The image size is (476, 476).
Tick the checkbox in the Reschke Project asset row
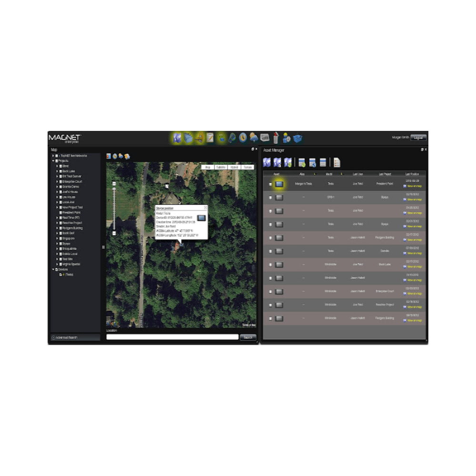point(270,305)
